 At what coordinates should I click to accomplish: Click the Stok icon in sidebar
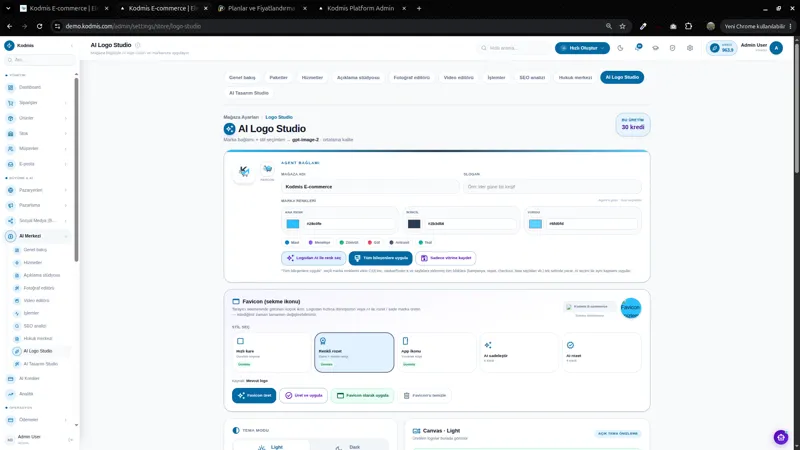tap(11, 133)
